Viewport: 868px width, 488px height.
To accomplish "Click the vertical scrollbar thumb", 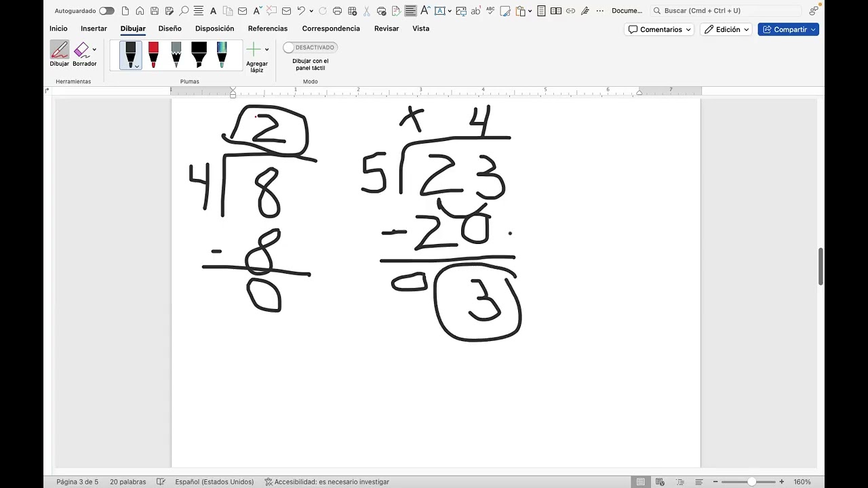I will point(821,266).
